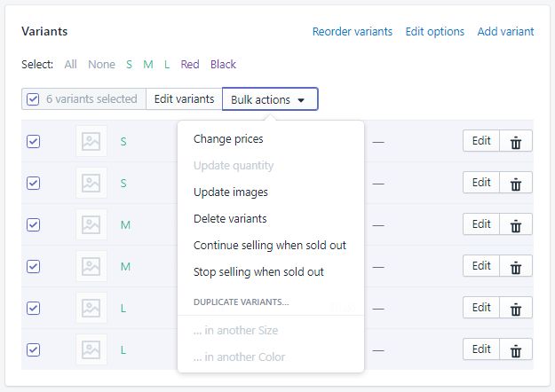The width and height of the screenshot is (555, 392).
Task: Click trash icon on the second S row
Action: click(x=516, y=183)
